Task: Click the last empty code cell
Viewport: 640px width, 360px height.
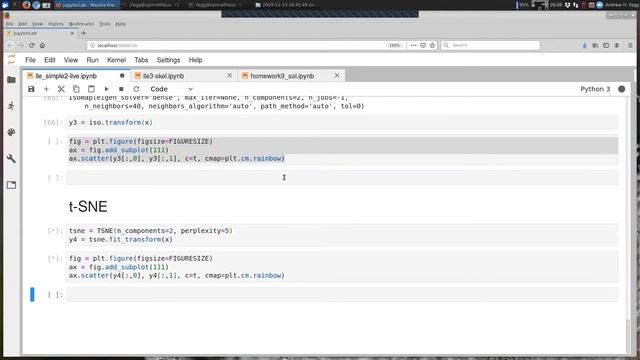Action: pos(342,294)
